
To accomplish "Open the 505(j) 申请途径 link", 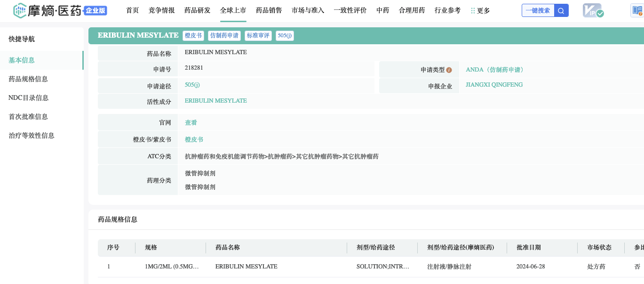I will click(x=192, y=85).
